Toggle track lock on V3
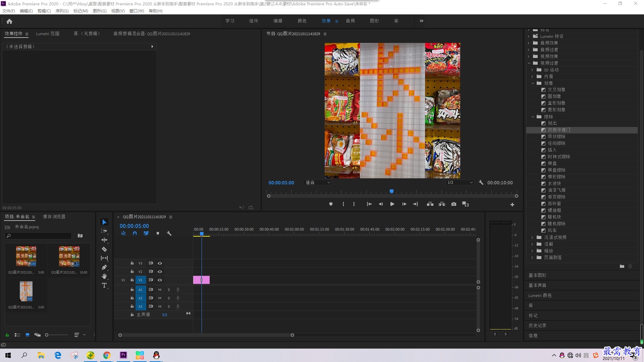The height and width of the screenshot is (362, 644). coord(132,263)
